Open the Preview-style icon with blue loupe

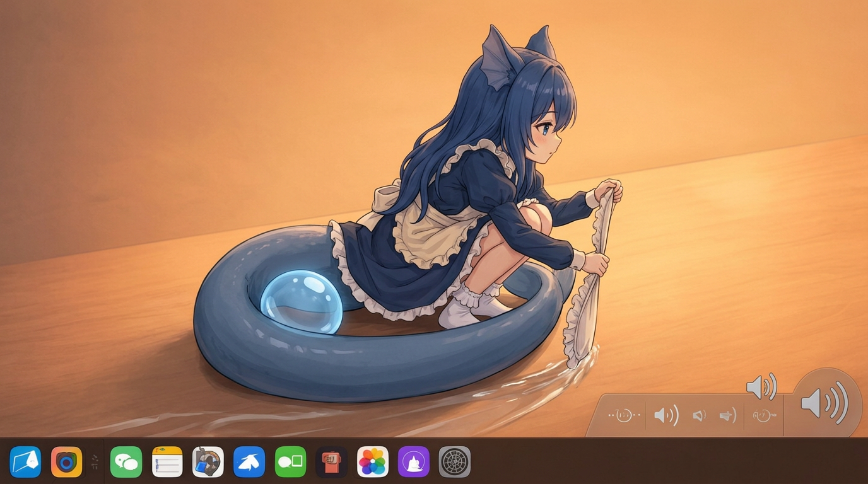click(x=208, y=462)
